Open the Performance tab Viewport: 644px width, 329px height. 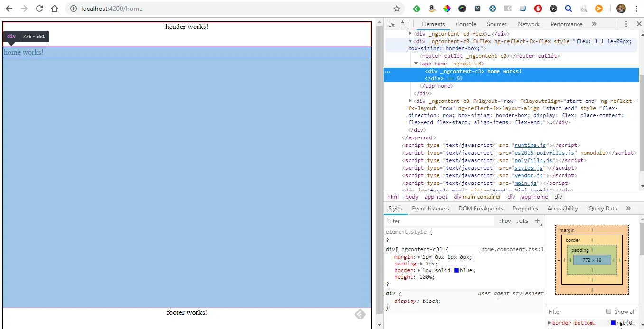(x=566, y=24)
